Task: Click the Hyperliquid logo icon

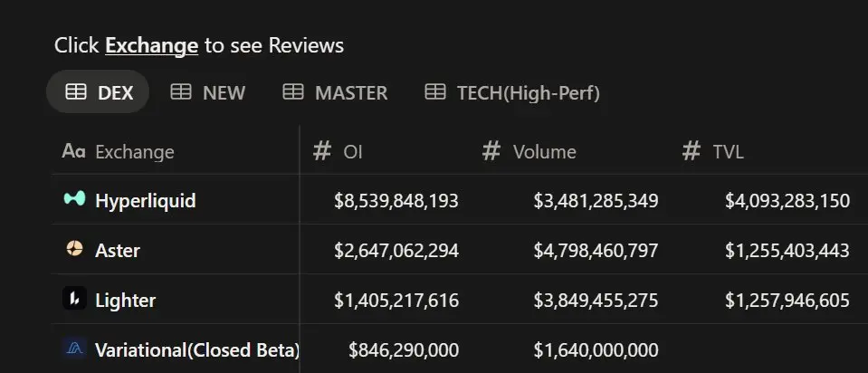Action: point(74,198)
